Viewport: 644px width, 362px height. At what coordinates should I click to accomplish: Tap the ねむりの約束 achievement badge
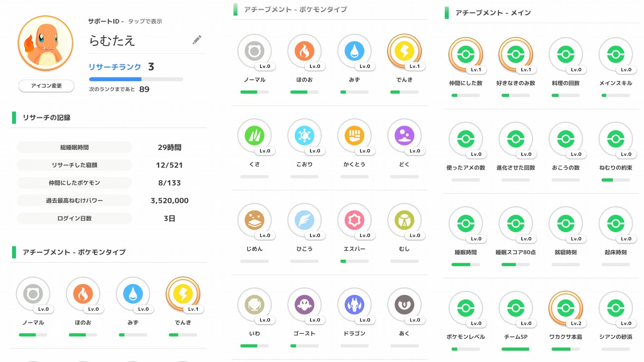tap(615, 139)
